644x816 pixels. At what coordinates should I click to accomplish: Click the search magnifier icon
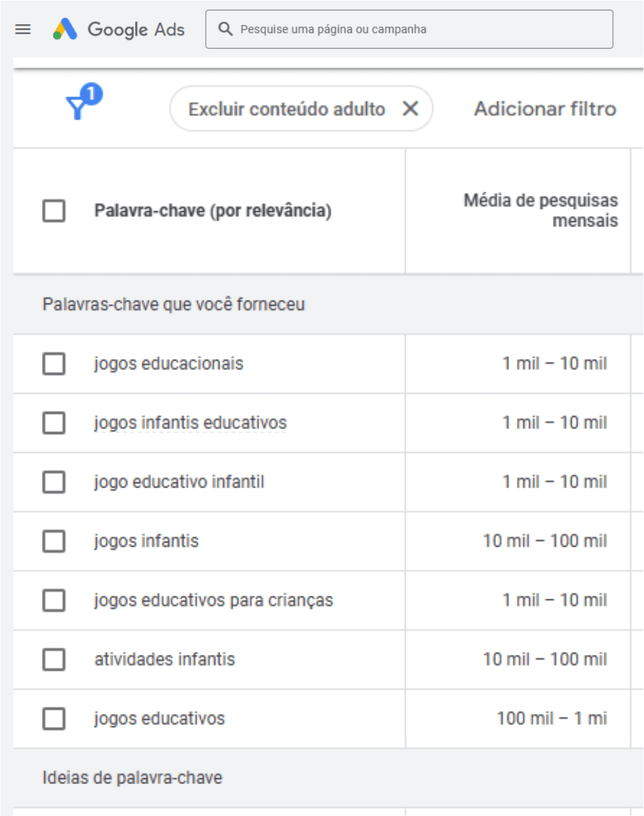[x=225, y=29]
